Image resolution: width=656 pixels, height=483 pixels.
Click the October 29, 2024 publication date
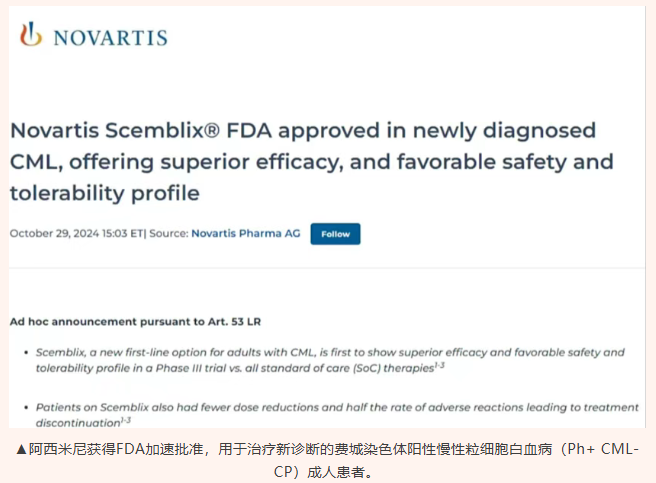[76, 233]
